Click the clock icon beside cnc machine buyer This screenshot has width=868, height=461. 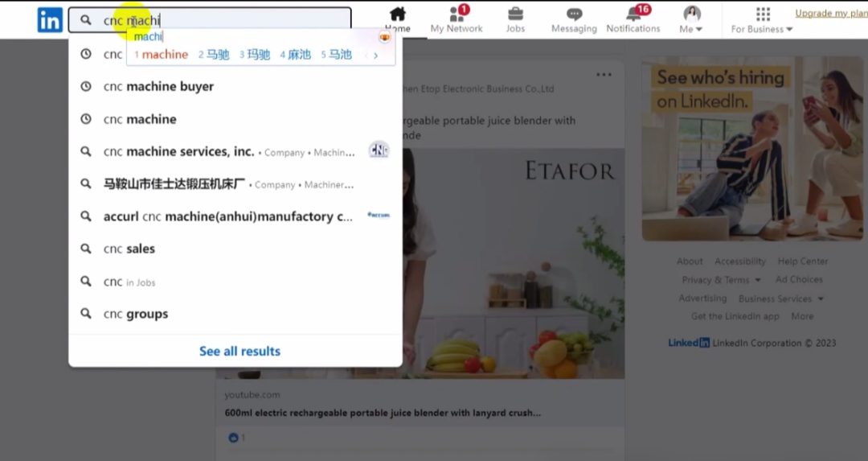point(86,86)
